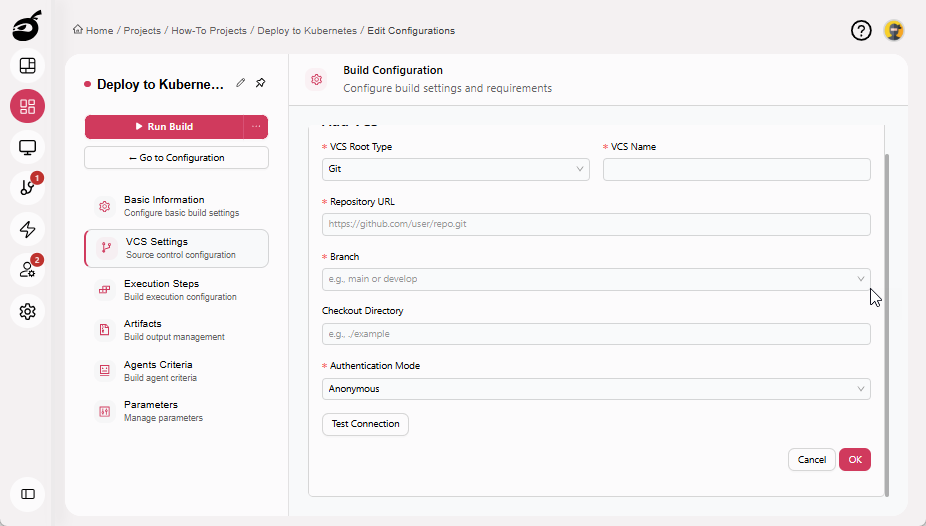Viewport: 926px width, 526px height.
Task: Click the OK button
Action: tap(855, 459)
